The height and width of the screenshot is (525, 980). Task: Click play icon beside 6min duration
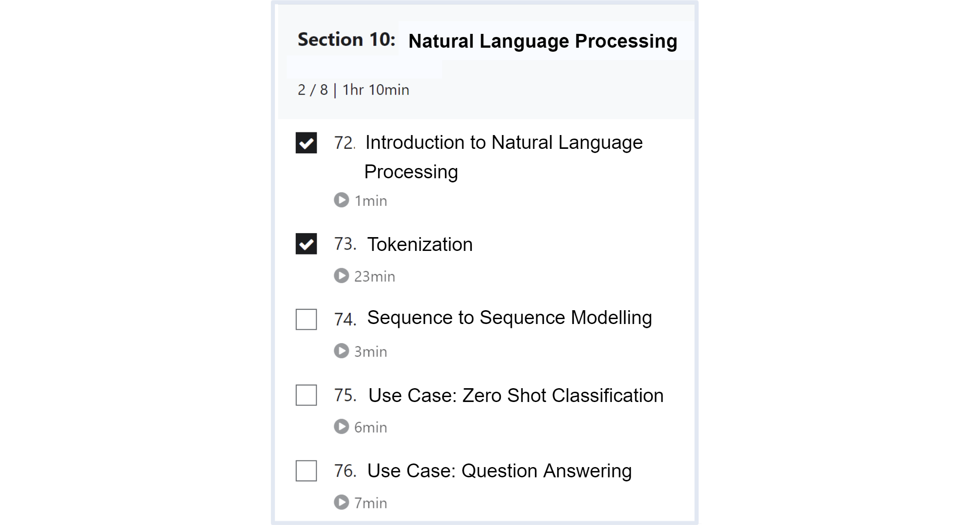341,427
